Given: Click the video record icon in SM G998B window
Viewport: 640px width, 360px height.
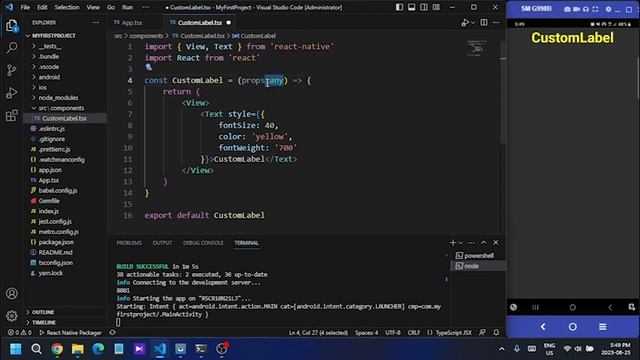Looking at the screenshot, I should 576,9.
